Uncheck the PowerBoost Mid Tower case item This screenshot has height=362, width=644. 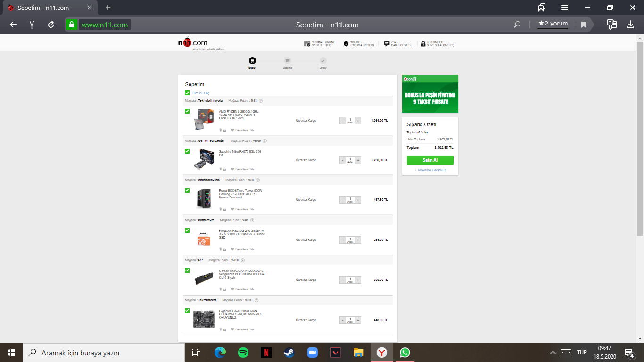(x=187, y=190)
